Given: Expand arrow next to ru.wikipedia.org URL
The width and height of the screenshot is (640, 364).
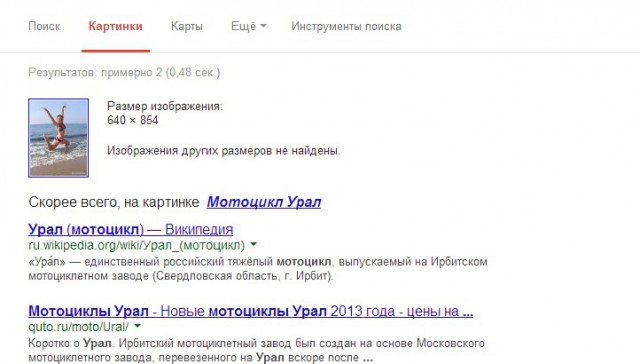Looking at the screenshot, I should click(253, 244).
